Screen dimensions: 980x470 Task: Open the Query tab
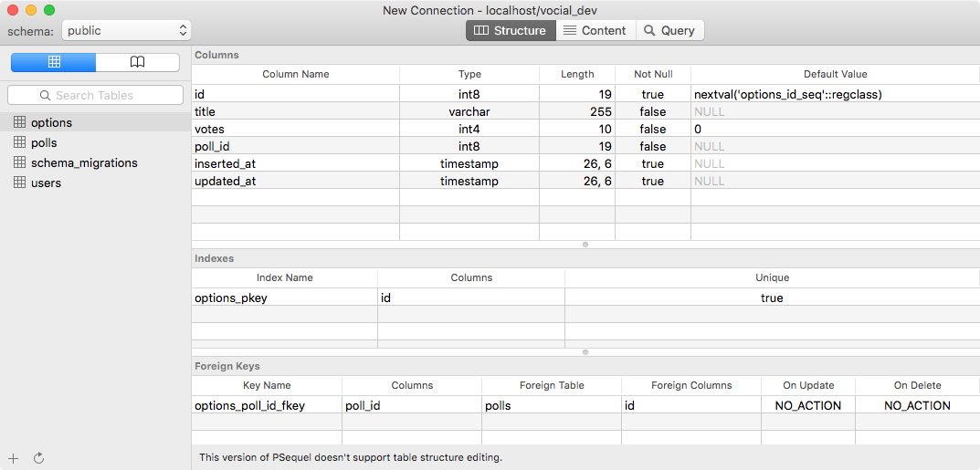tap(669, 30)
